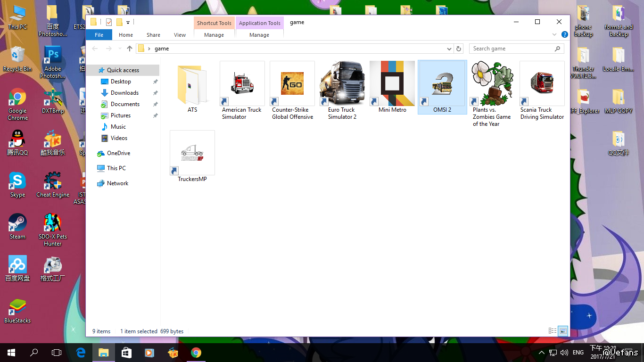644x362 pixels.
Task: Open the TruckersMP shortcut icon
Action: (192, 153)
